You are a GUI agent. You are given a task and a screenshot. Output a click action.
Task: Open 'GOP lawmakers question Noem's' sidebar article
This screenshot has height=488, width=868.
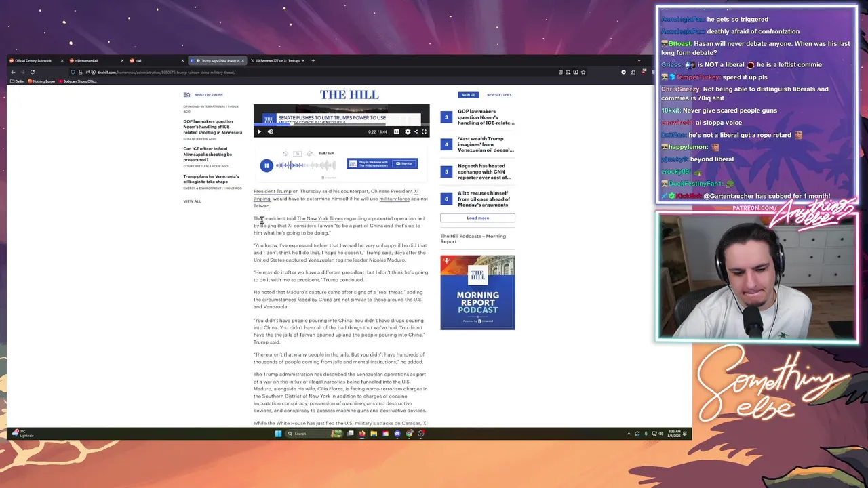(212, 127)
